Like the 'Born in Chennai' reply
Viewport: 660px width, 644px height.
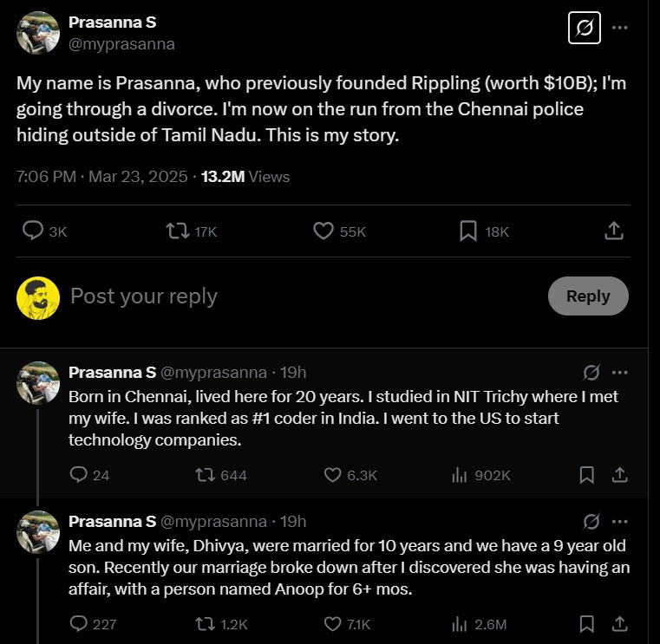[x=333, y=475]
